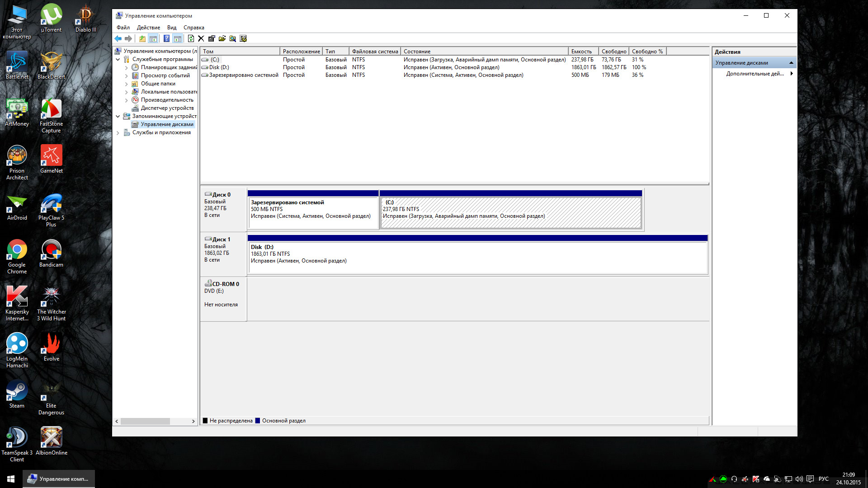Click the Up one level folder icon
The width and height of the screenshot is (868, 488).
tap(142, 39)
